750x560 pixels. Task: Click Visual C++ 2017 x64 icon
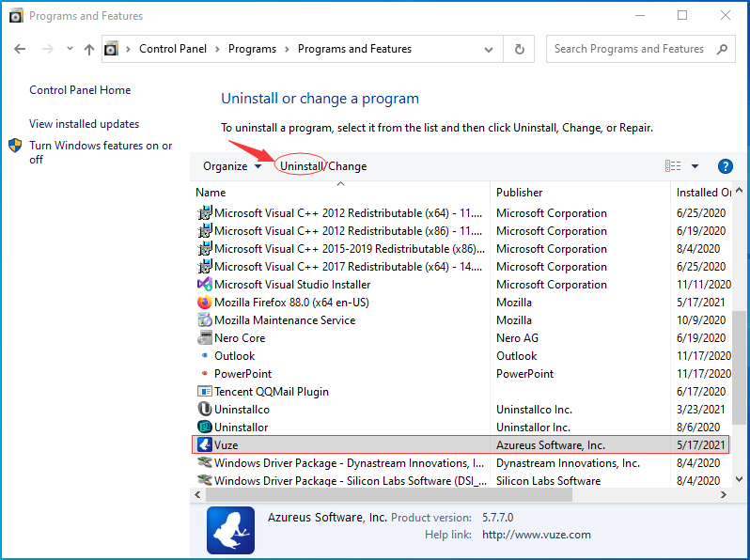tap(205, 266)
